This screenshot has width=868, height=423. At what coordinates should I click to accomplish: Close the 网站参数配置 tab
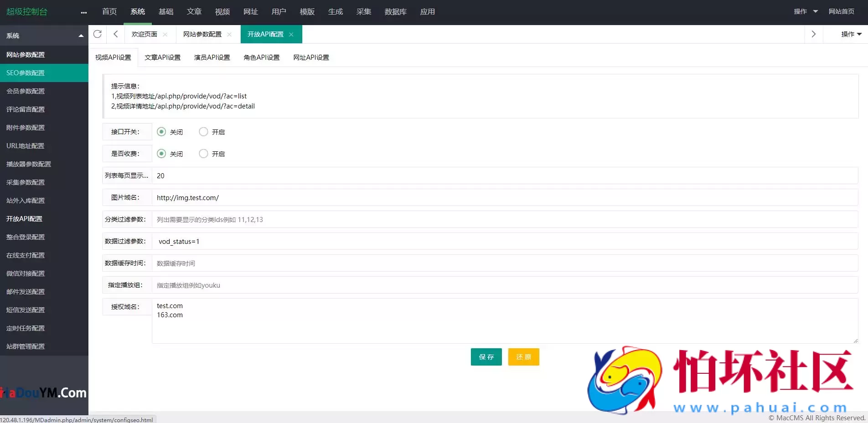229,35
